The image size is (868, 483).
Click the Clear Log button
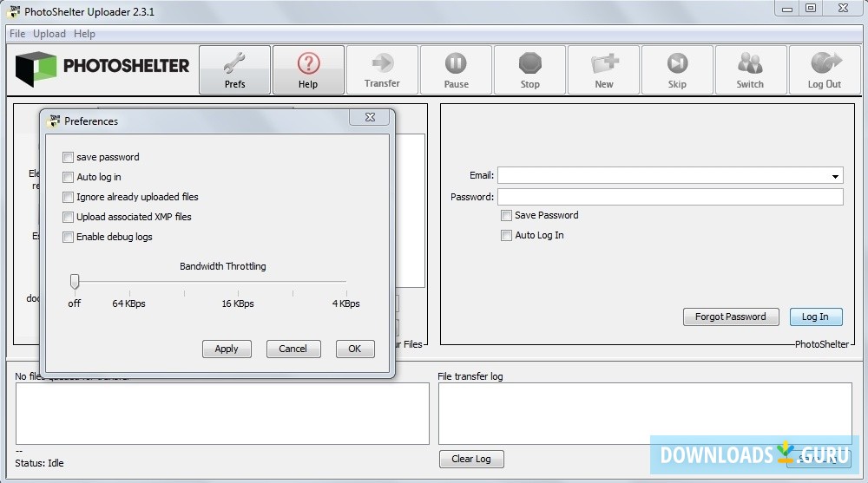point(471,459)
